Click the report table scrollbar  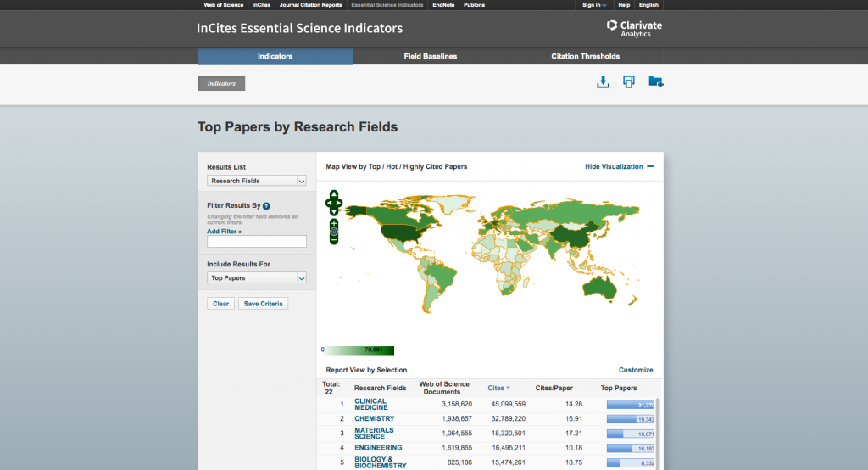pyautogui.click(x=658, y=434)
